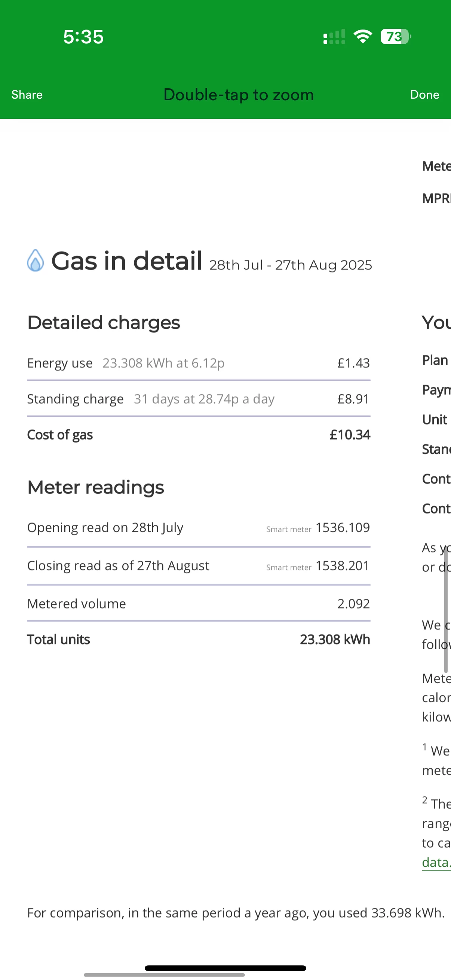
Task: Tap the closing read value 1538.201
Action: point(343,566)
